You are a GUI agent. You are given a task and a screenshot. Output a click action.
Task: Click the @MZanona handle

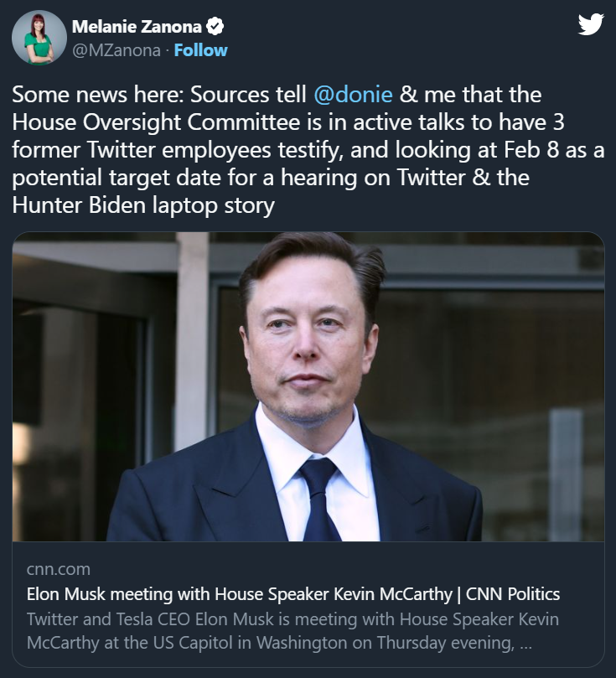pos(116,50)
